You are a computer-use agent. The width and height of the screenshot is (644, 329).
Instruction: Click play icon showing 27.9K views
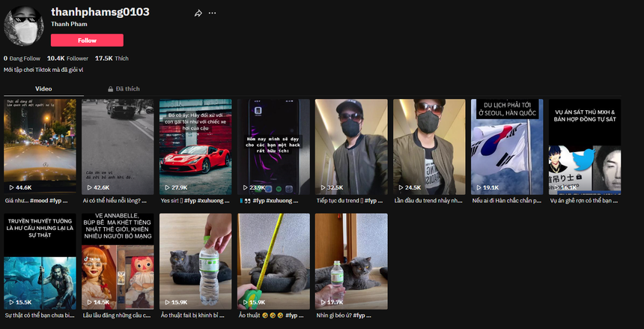(x=166, y=187)
